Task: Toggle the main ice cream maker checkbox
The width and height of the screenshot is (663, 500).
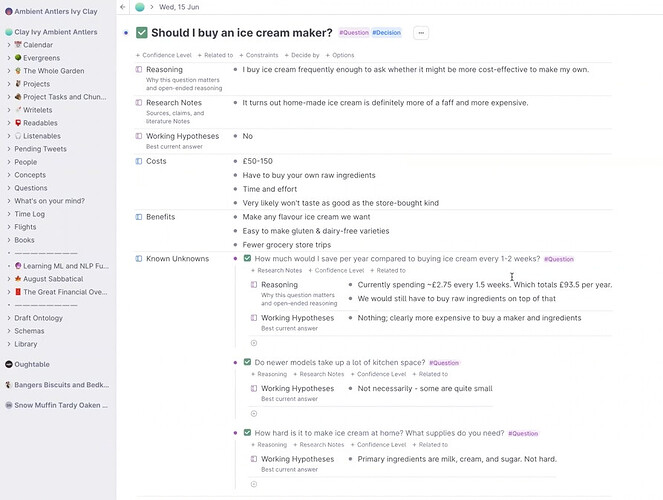Action: coord(142,33)
